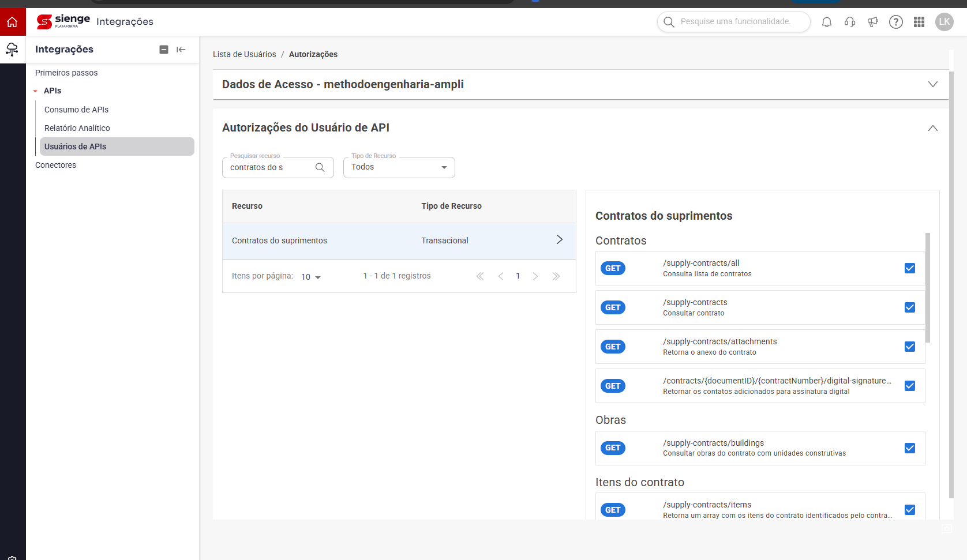
Task: Expand the Dados de Acesso section
Action: point(932,84)
